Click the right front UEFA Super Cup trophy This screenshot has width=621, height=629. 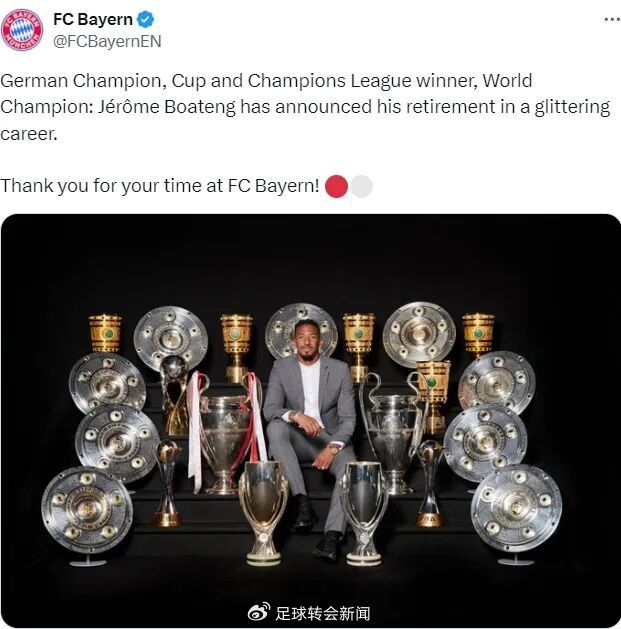click(363, 513)
